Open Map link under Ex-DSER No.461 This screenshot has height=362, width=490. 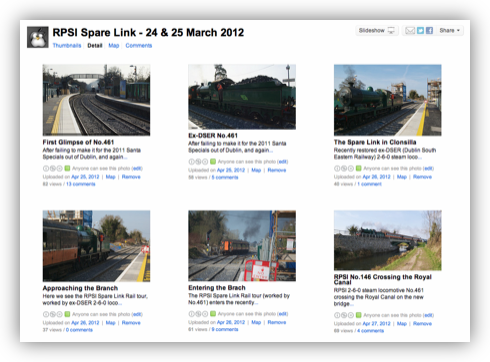256,170
